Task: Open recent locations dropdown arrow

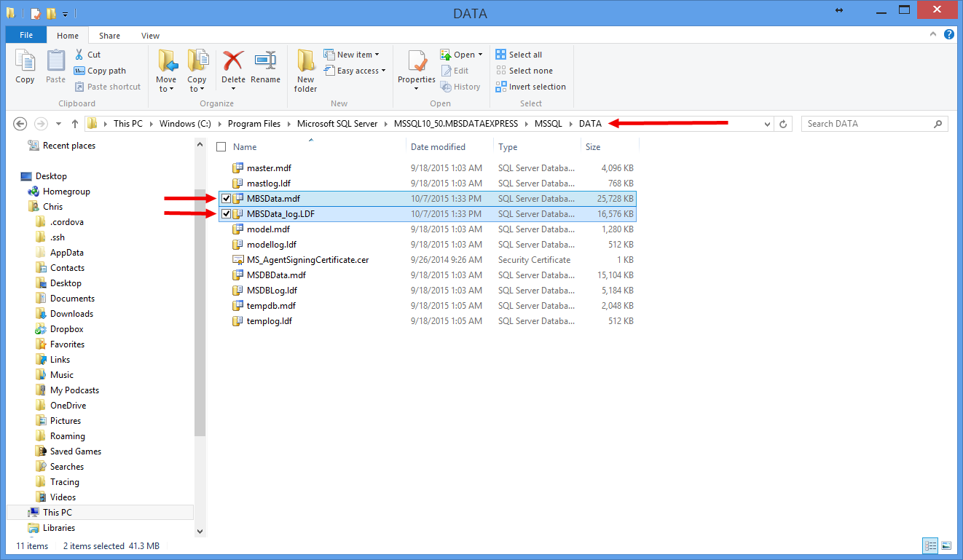Action: 58,124
